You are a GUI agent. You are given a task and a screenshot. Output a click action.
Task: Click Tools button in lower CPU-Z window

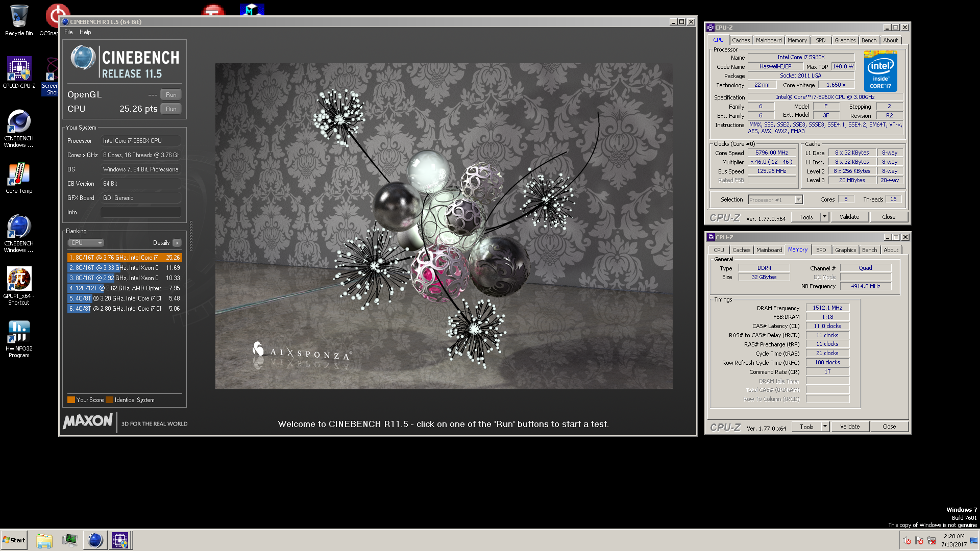(x=806, y=427)
